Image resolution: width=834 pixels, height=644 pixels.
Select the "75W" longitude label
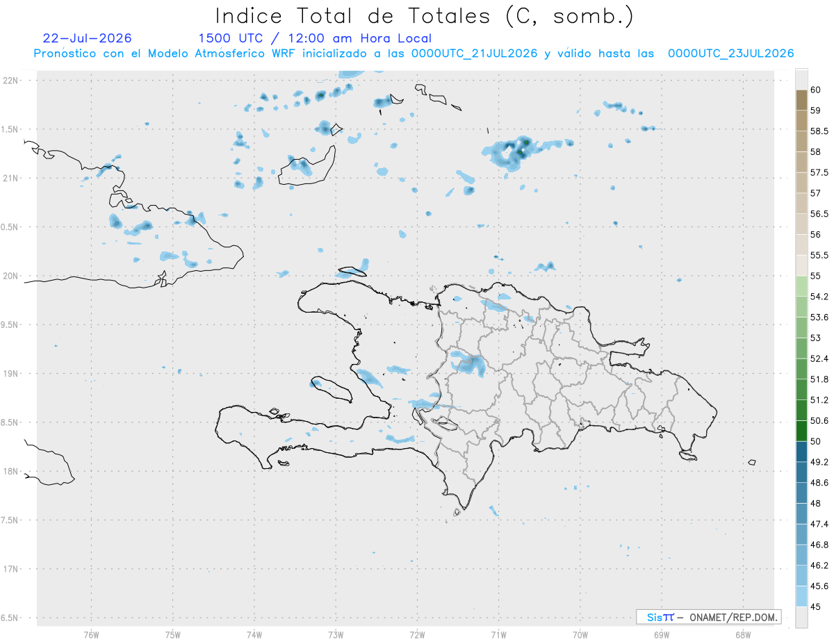(x=173, y=635)
